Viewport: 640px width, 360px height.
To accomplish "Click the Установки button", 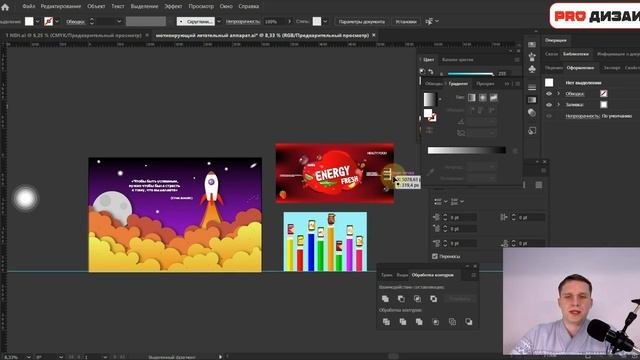I will coord(406,22).
